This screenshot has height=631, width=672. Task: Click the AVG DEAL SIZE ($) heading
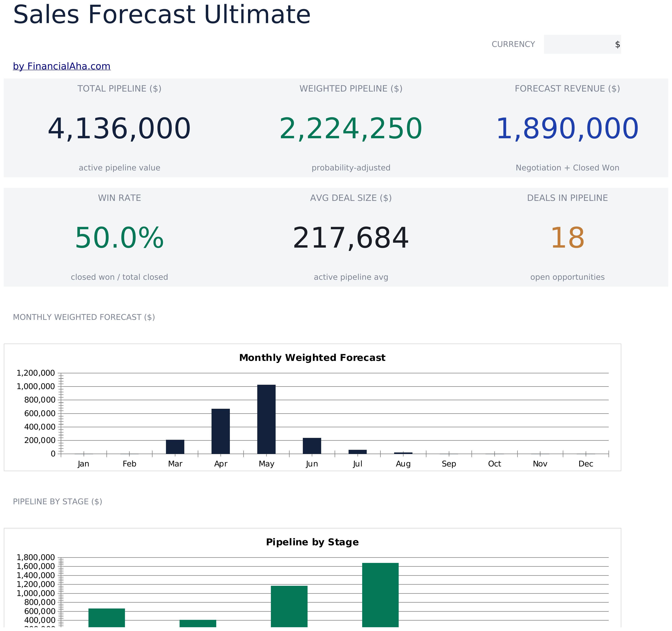[x=351, y=198]
